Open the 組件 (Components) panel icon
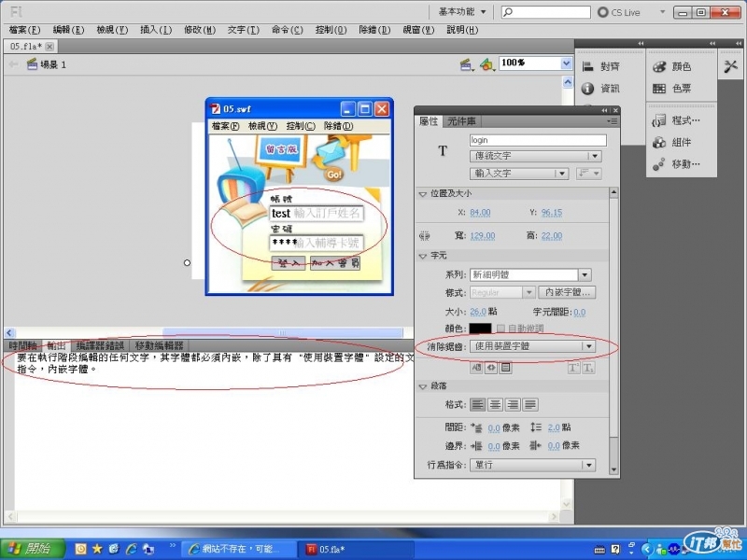This screenshot has height=560, width=747. 659,143
